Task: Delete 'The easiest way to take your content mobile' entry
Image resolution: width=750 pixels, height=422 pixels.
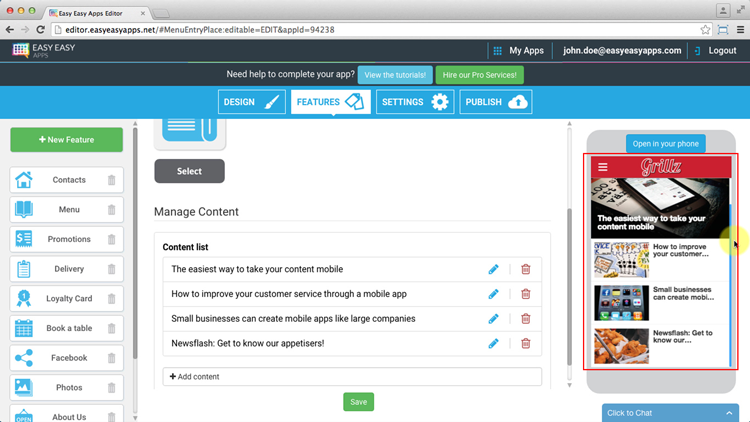Action: [526, 269]
